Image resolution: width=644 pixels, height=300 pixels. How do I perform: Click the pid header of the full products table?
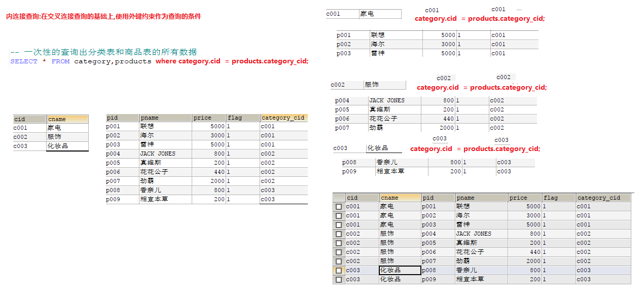click(122, 118)
